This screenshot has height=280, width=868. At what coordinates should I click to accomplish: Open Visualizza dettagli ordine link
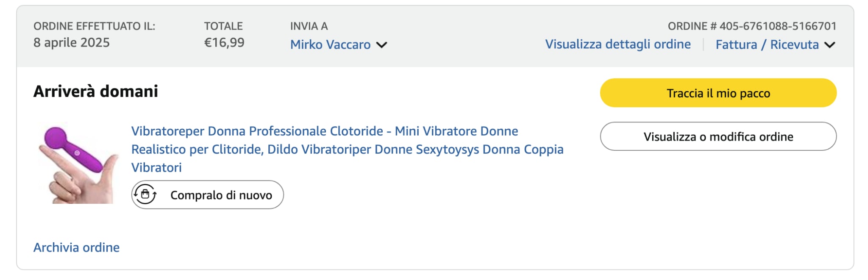(618, 44)
